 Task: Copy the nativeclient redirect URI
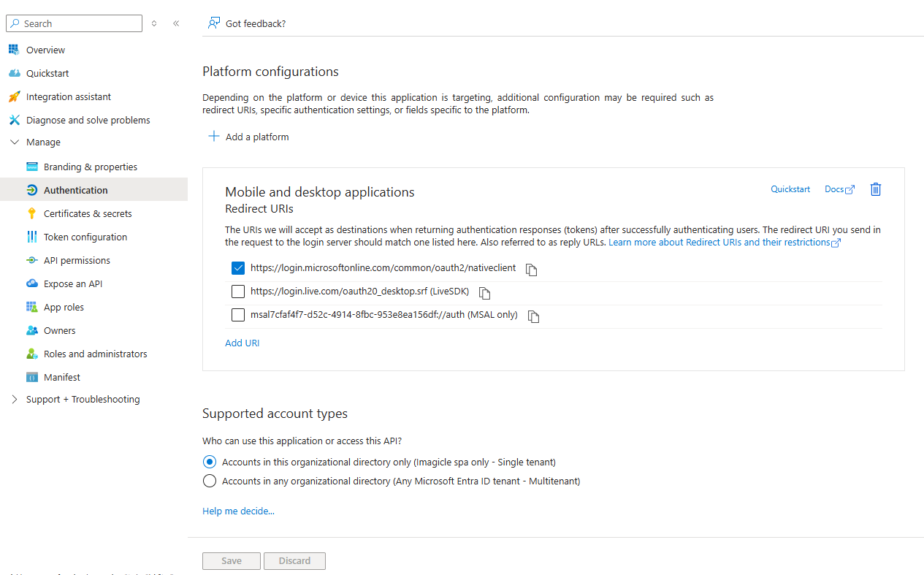coord(532,270)
